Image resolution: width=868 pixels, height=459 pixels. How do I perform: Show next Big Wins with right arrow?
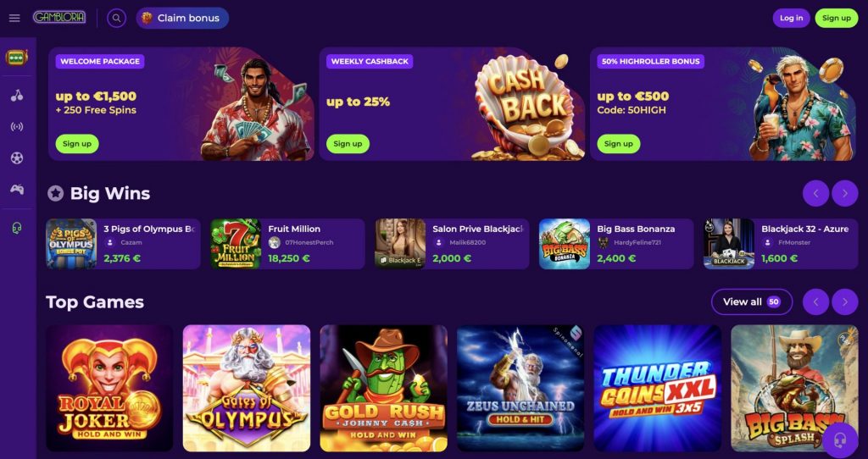click(x=845, y=194)
